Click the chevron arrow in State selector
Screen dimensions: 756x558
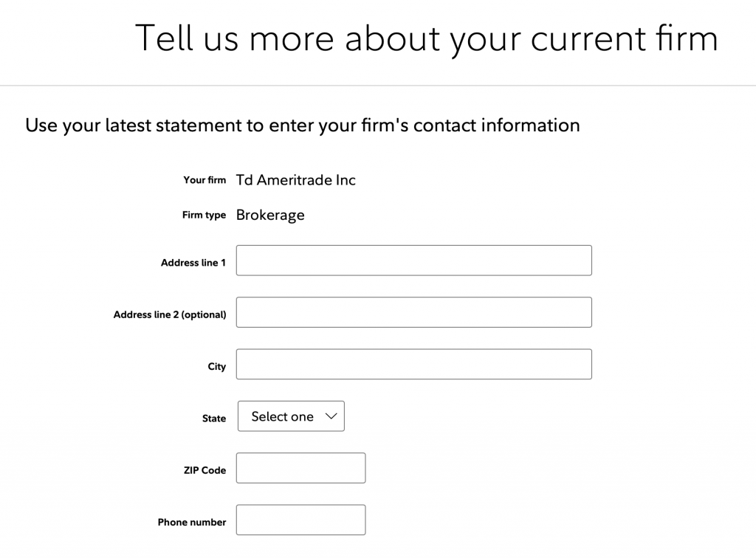tap(331, 416)
